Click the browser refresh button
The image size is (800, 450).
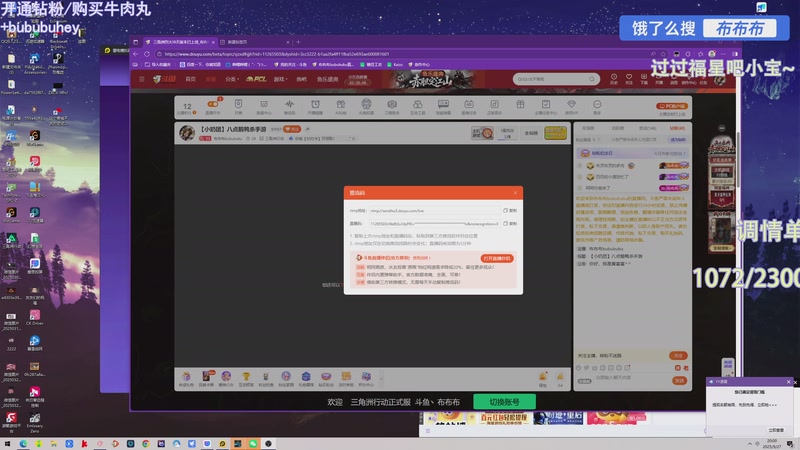click(x=147, y=54)
